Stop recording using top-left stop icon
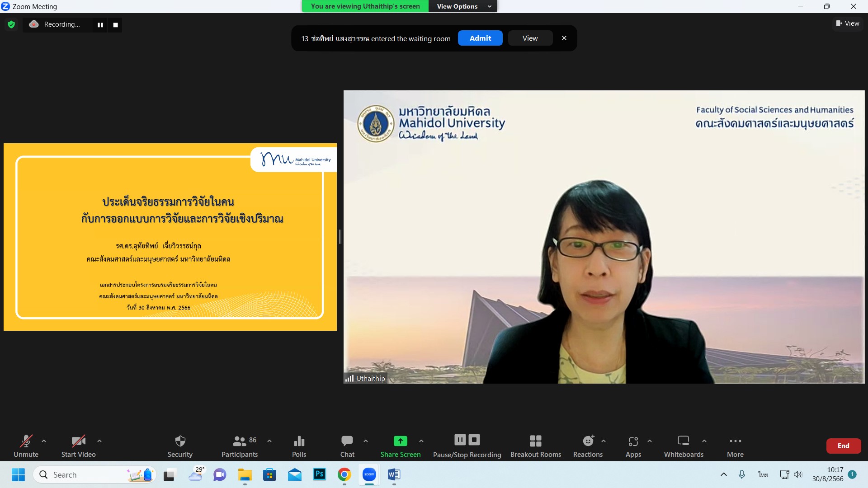 pyautogui.click(x=116, y=25)
